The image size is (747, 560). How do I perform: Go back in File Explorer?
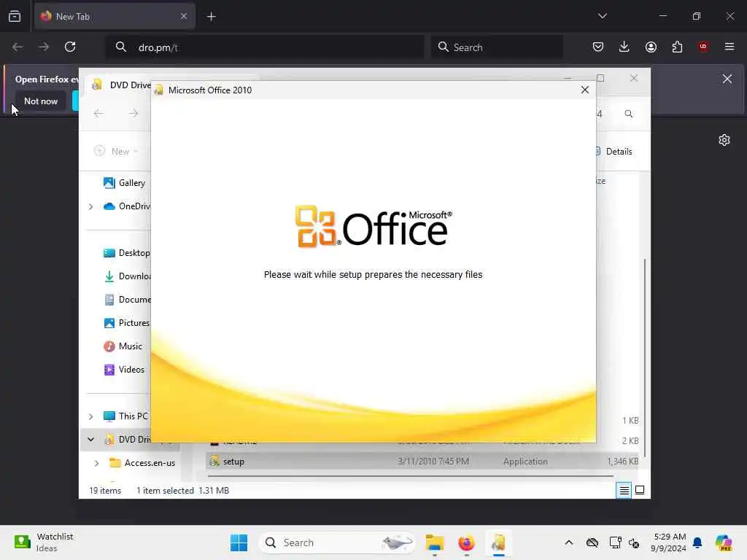pyautogui.click(x=98, y=113)
